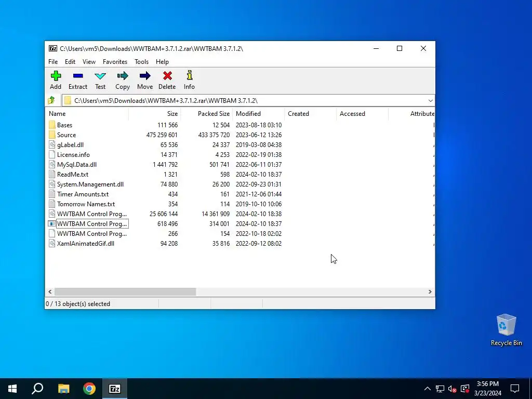Viewport: 532px width, 399px height.
Task: Click the scrollbar right arrow
Action: pos(430,291)
